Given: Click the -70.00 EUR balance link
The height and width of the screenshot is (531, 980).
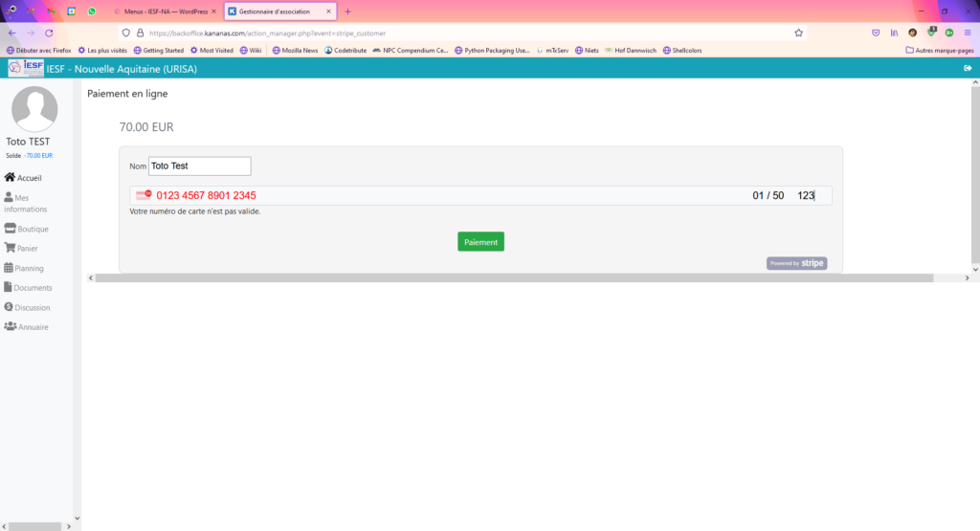Looking at the screenshot, I should pyautogui.click(x=38, y=156).
